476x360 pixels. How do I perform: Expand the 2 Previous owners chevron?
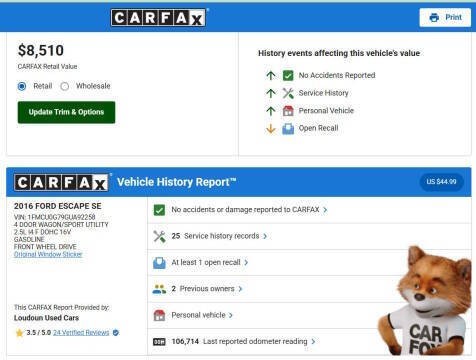[x=240, y=289]
